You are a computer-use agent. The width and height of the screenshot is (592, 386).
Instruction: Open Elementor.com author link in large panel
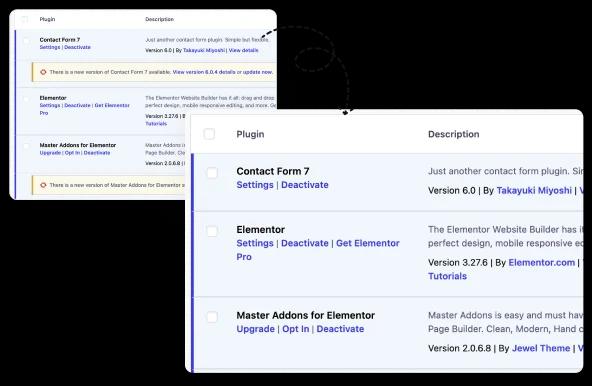pos(541,262)
